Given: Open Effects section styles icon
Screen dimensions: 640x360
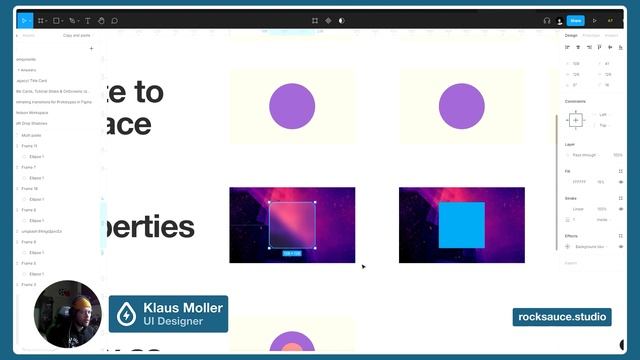Looking at the screenshot, I should (620, 236).
